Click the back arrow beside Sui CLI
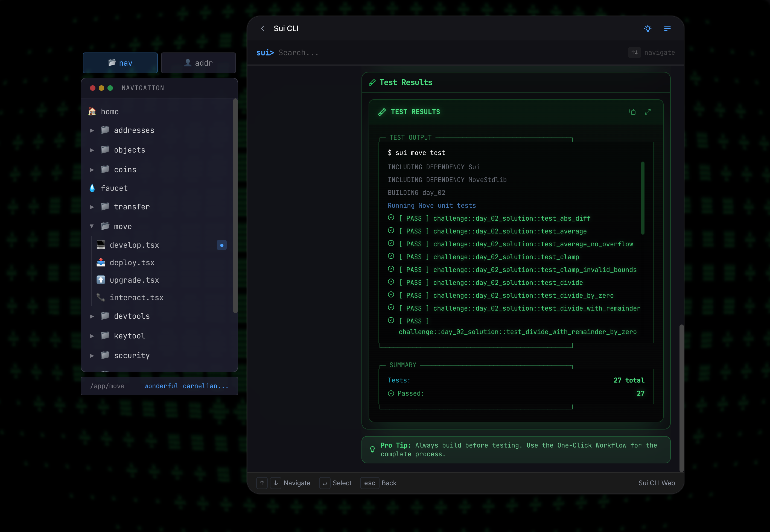 click(263, 29)
